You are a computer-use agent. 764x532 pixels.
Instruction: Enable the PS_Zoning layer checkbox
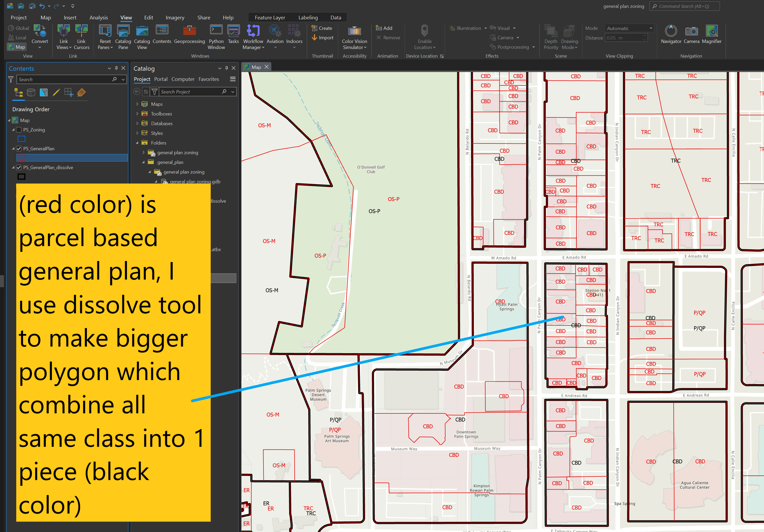(x=19, y=130)
